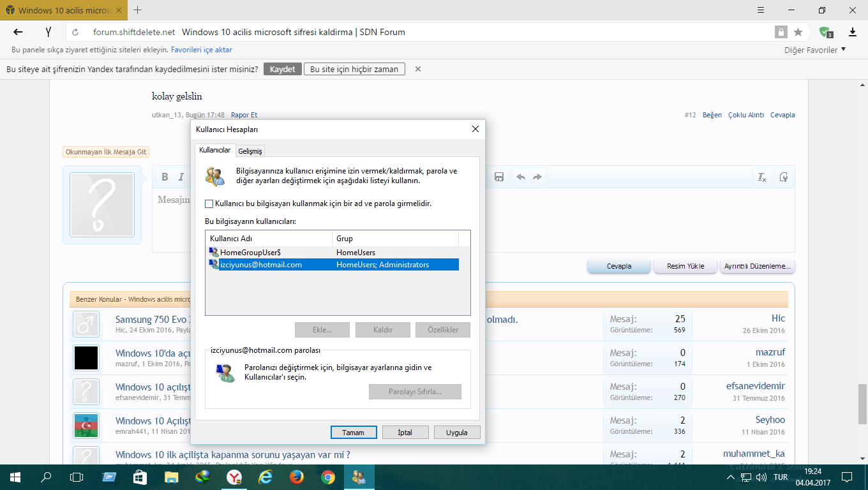Switch editor mode with rightmost toolbar icon
This screenshot has width=868, height=490.
coord(784,177)
